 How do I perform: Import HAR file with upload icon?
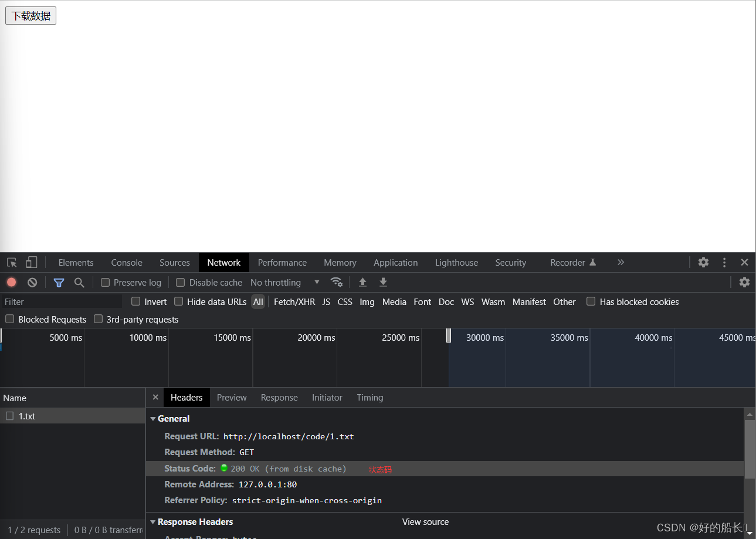pos(362,282)
